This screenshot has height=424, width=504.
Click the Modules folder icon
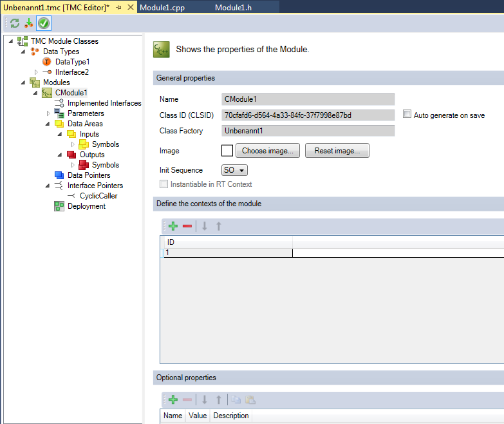click(35, 82)
